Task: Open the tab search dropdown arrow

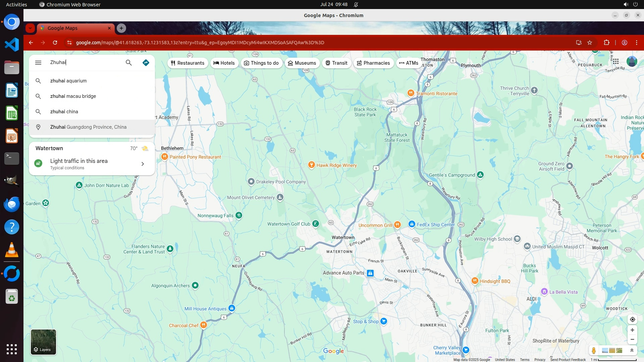Action: 30,28
